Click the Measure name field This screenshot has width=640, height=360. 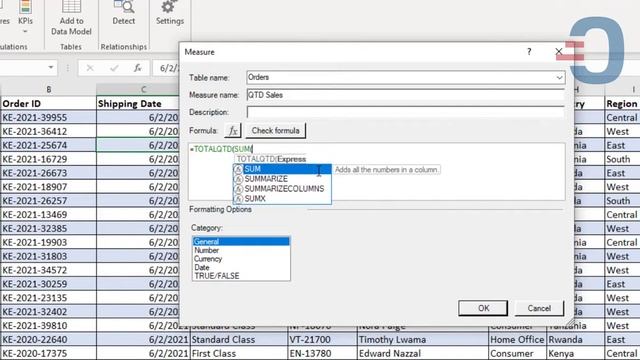pyautogui.click(x=406, y=95)
